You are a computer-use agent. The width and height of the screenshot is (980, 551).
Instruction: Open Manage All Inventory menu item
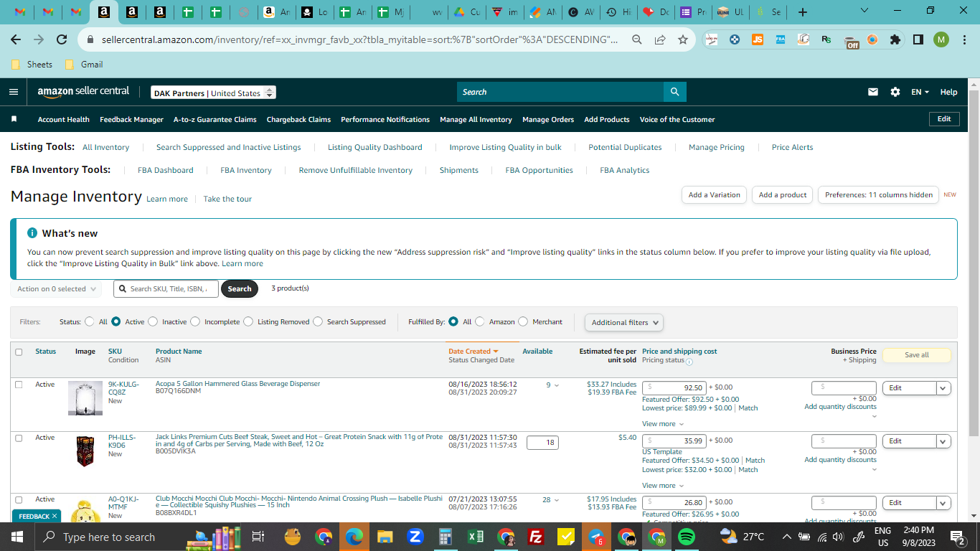pos(476,120)
